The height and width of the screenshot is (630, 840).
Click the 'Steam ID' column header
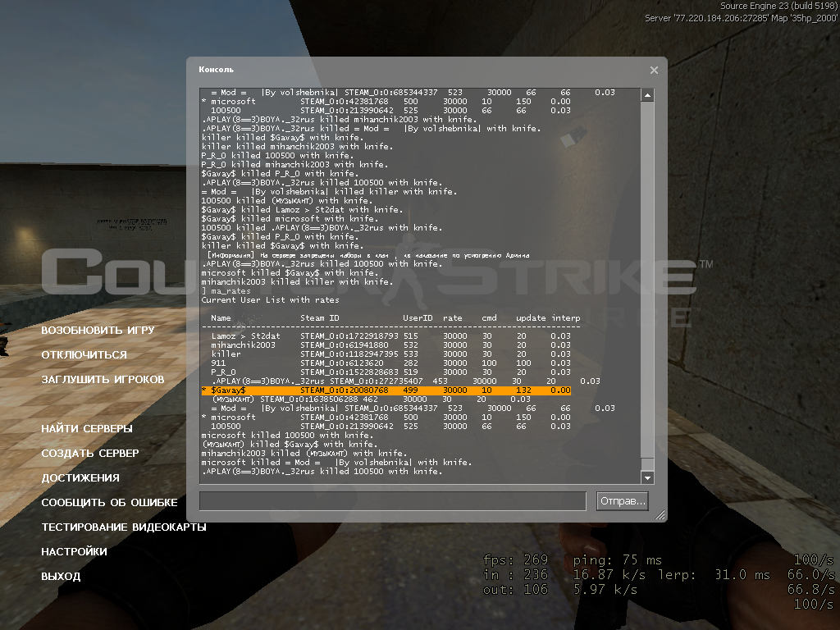point(320,318)
